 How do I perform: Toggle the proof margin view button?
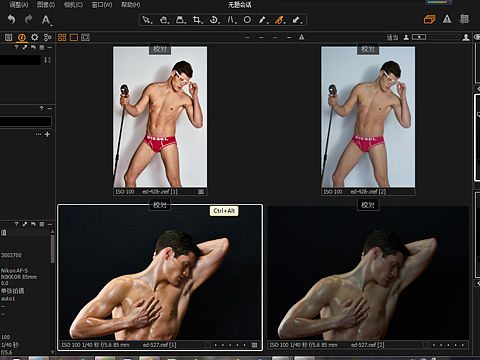pos(85,37)
